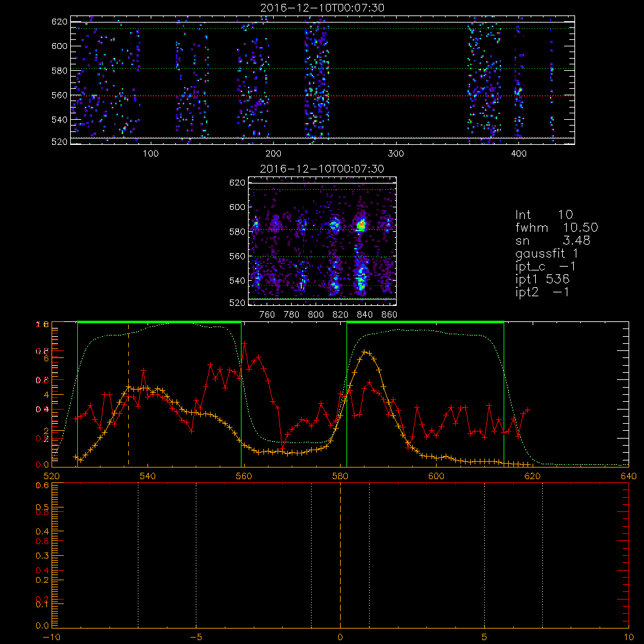Viewport: 644px width, 644px height.
Task: Click the x-axis label 100 in top plot
Action: pyautogui.click(x=151, y=154)
